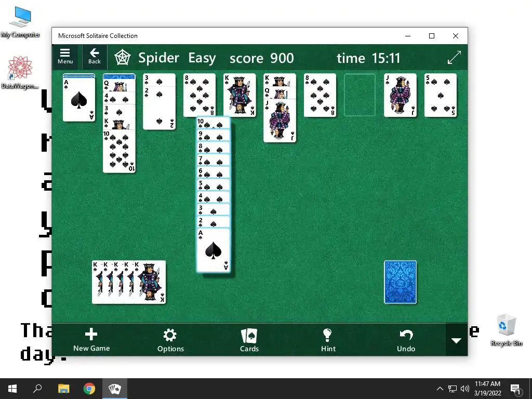The width and height of the screenshot is (532, 399).
Task: Click the 2 of spades in third column
Action: (159, 108)
